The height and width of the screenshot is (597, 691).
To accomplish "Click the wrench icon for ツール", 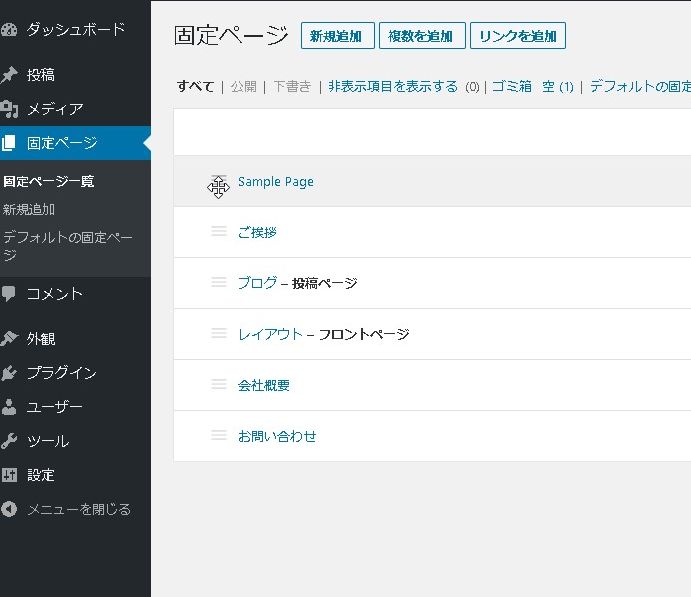I will coord(9,441).
